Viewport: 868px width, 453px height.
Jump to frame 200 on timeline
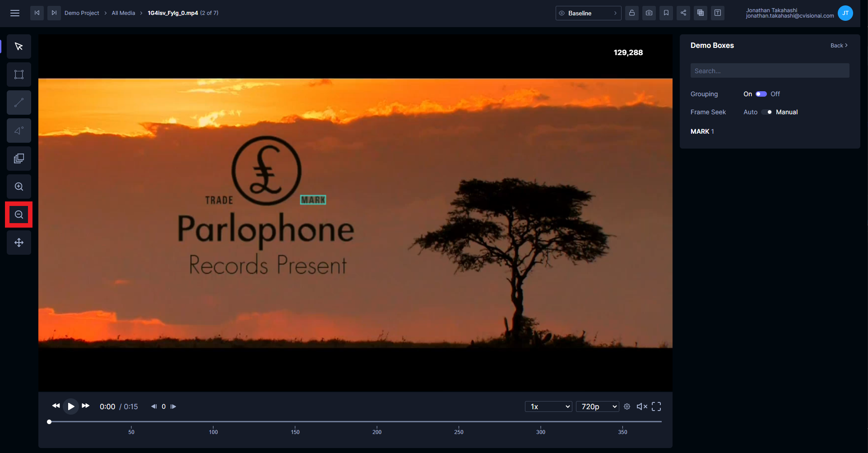coord(377,432)
